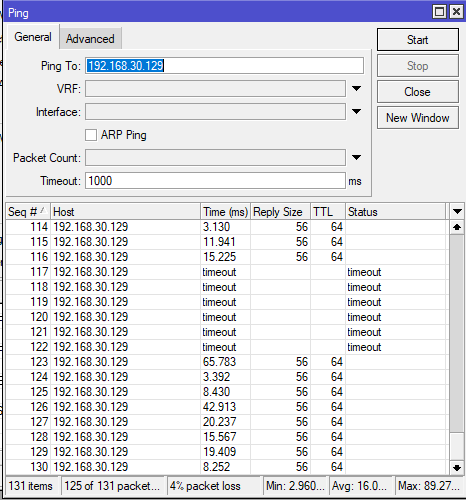Select the 65.783 time cell
Image resolution: width=466 pixels, height=500 pixels.
226,362
